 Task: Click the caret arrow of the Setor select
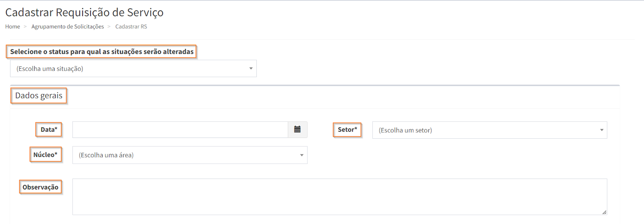pyautogui.click(x=602, y=130)
